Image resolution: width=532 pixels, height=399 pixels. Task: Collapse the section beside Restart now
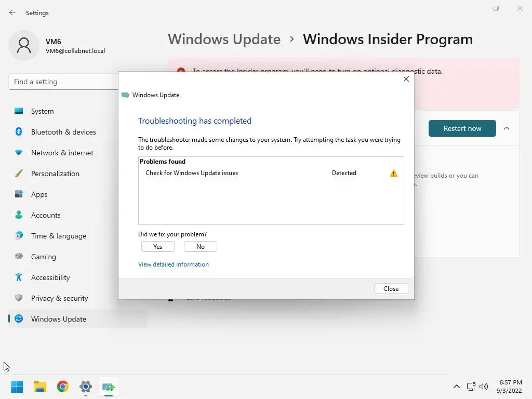coord(507,128)
